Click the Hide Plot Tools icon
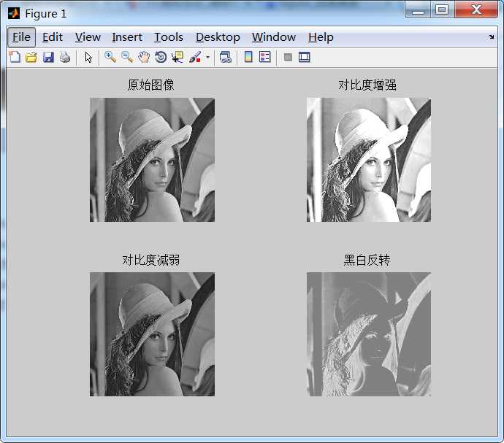504x443 pixels. (288, 57)
